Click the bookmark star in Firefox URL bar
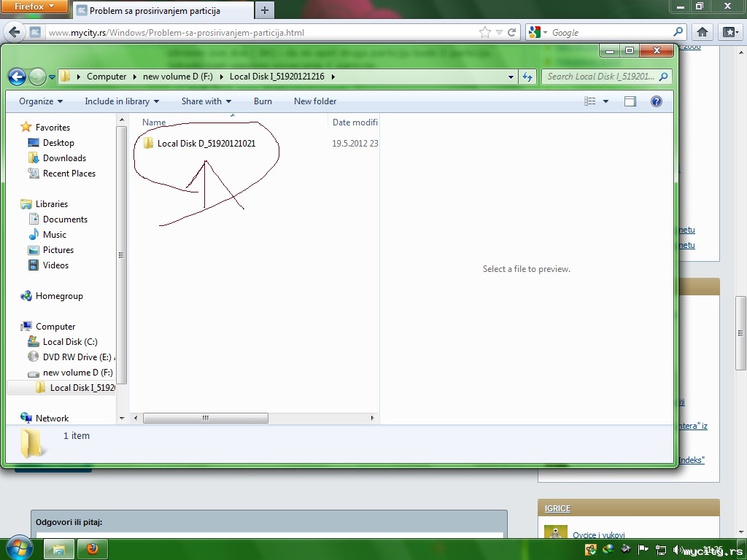Image resolution: width=747 pixels, height=560 pixels. [485, 32]
